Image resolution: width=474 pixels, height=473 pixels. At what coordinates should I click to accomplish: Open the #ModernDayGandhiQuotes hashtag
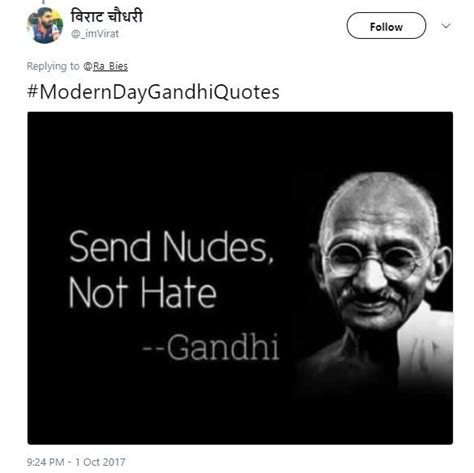153,92
